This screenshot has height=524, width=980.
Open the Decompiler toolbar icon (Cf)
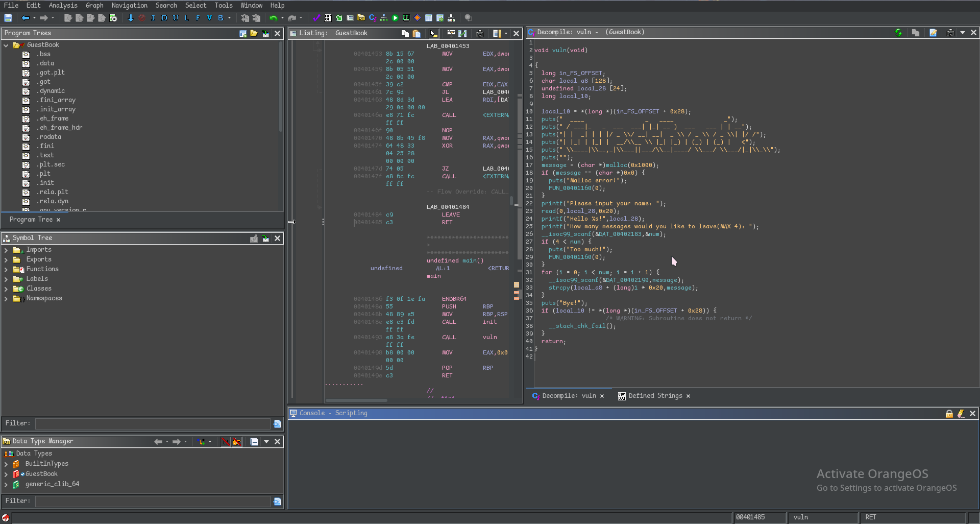coord(373,18)
